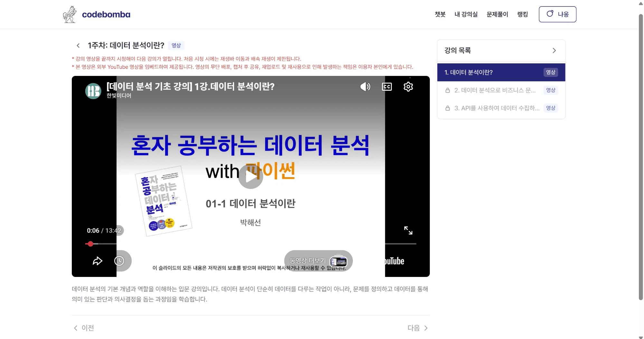
Task: Click the watch later clock icon
Action: pos(119,261)
